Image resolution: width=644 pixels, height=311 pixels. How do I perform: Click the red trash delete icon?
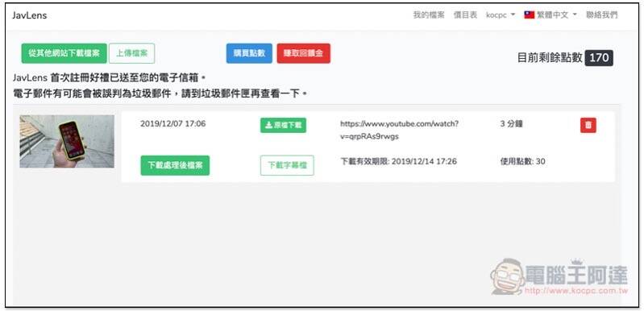[588, 125]
